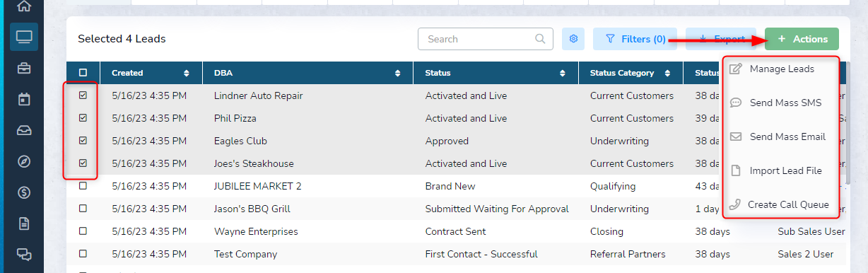Open the document icon in sidebar

pos(24,223)
